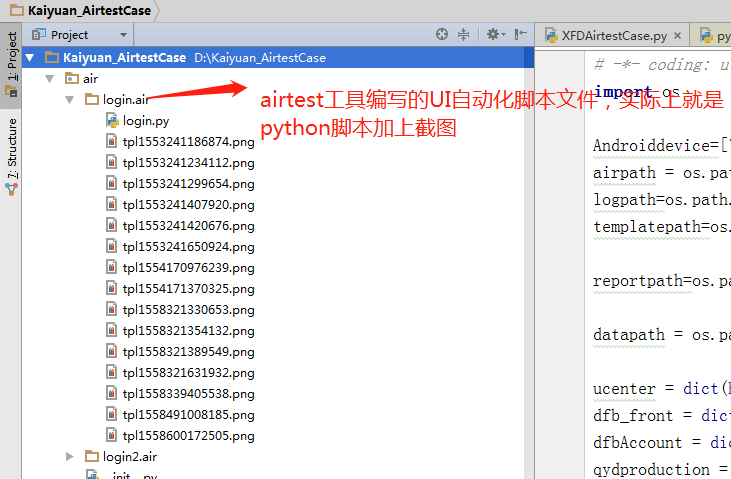
Task: Select tpl1553241650924.png file
Action: coord(188,247)
